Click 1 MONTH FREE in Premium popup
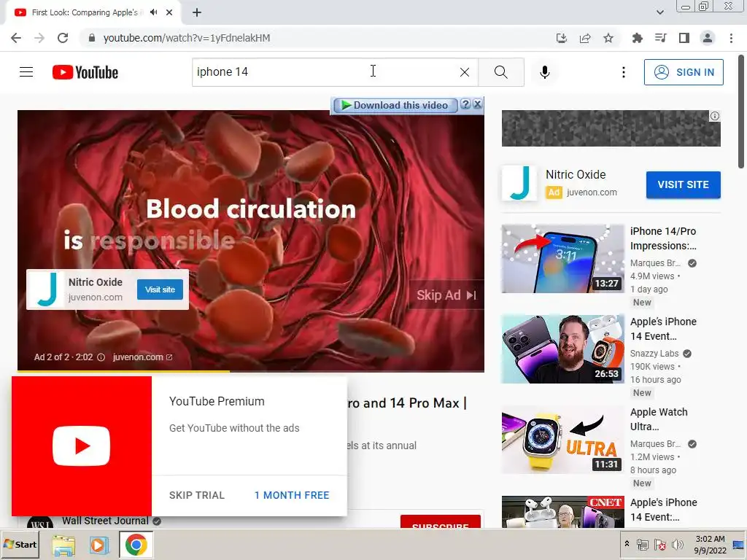This screenshot has width=747, height=560. [x=292, y=495]
